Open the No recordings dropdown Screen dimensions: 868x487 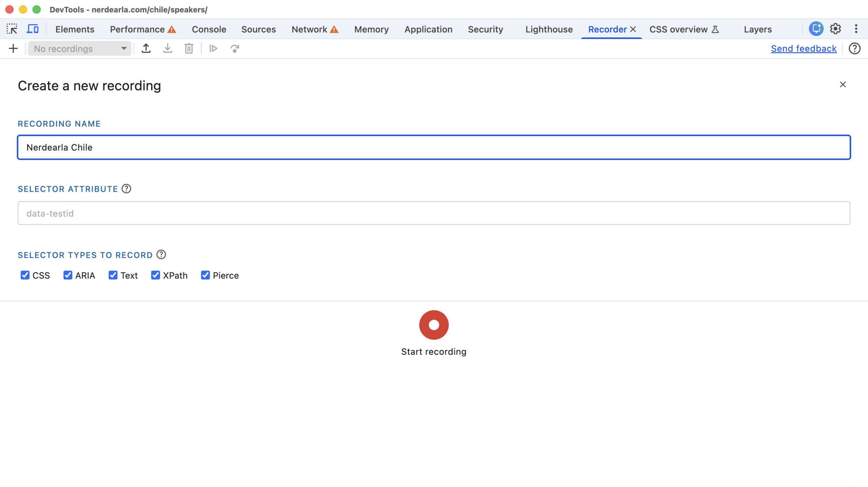80,48
